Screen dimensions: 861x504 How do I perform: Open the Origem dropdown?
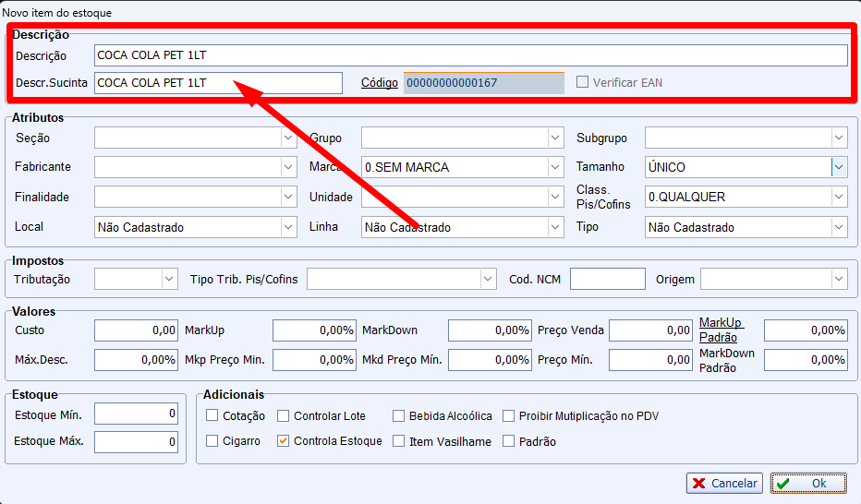(x=839, y=279)
